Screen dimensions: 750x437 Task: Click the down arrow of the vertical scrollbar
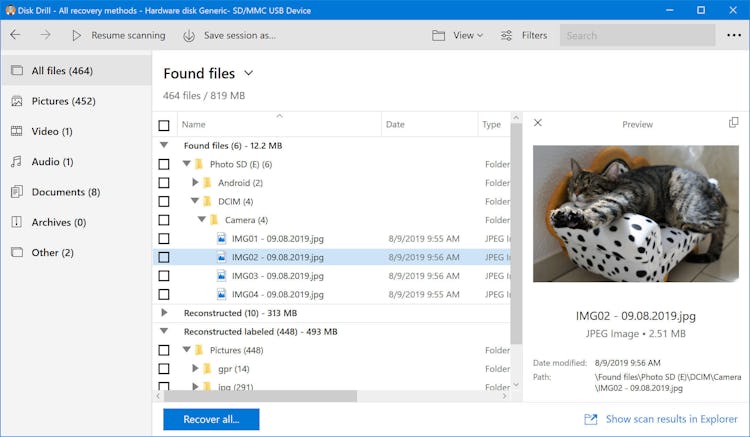click(516, 384)
